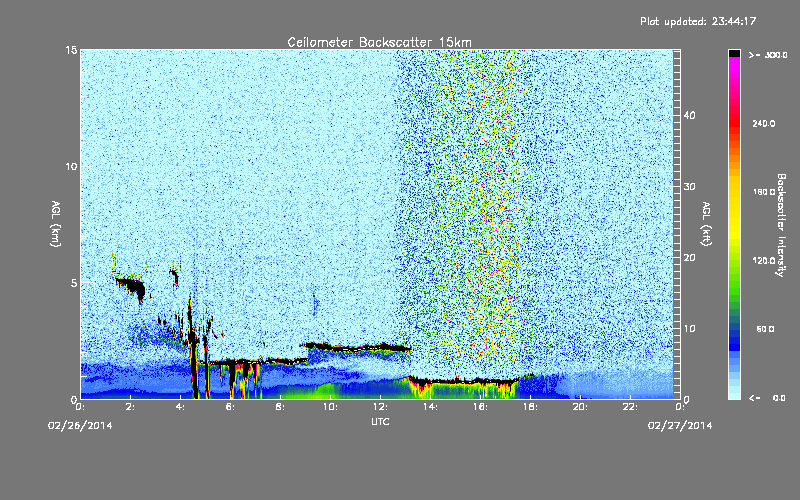Click the '6:' hour tick on the time axis
The image size is (800, 500).
tap(230, 407)
